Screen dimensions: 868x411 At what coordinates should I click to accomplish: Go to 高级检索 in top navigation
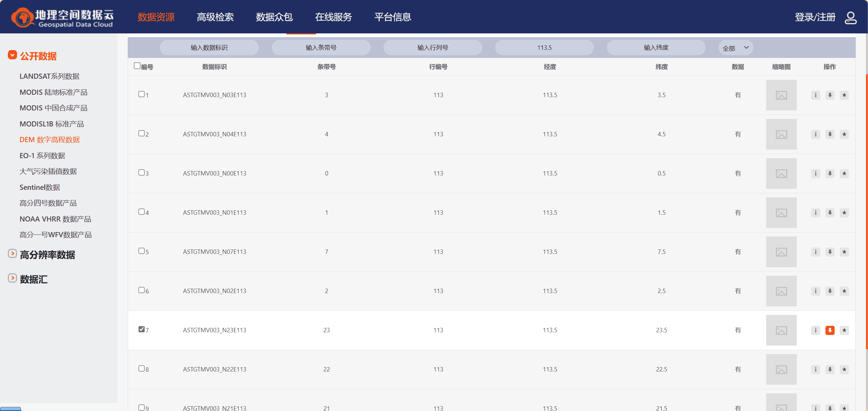215,17
